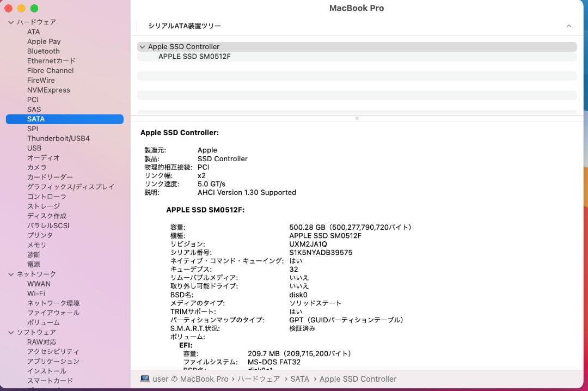588x391 pixels.
Task: Collapse the ハードウェア category
Action: [x=10, y=22]
